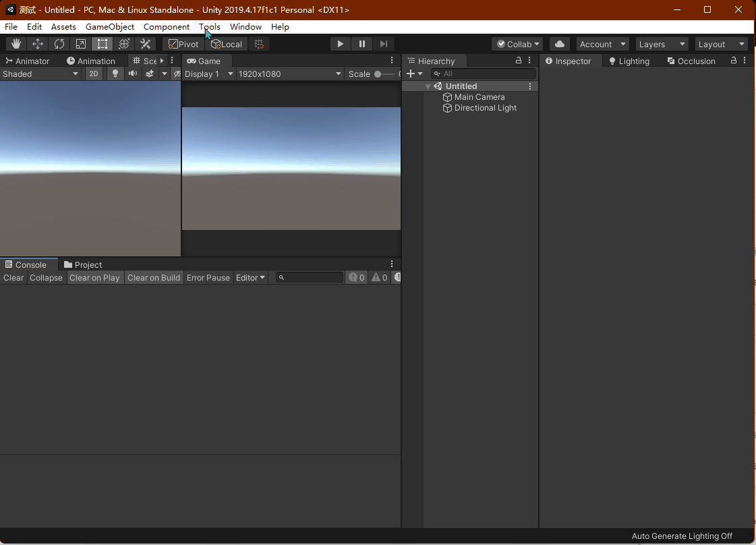Select the Rect tool
756x545 pixels.
[x=103, y=44]
